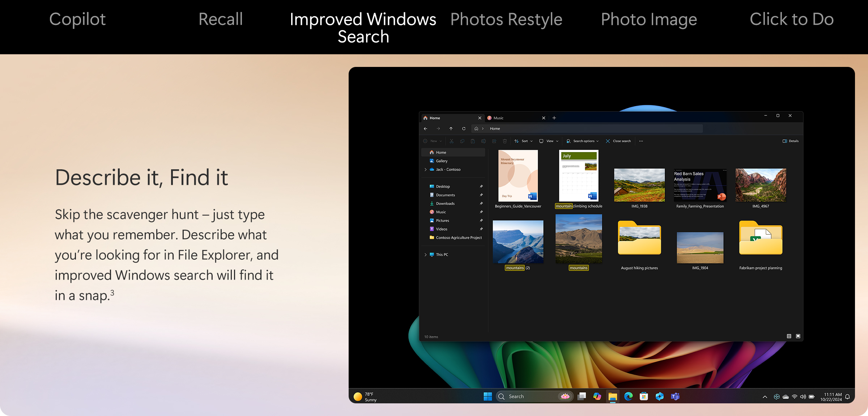Toggle the Details pane
868x416 pixels.
[791, 141]
